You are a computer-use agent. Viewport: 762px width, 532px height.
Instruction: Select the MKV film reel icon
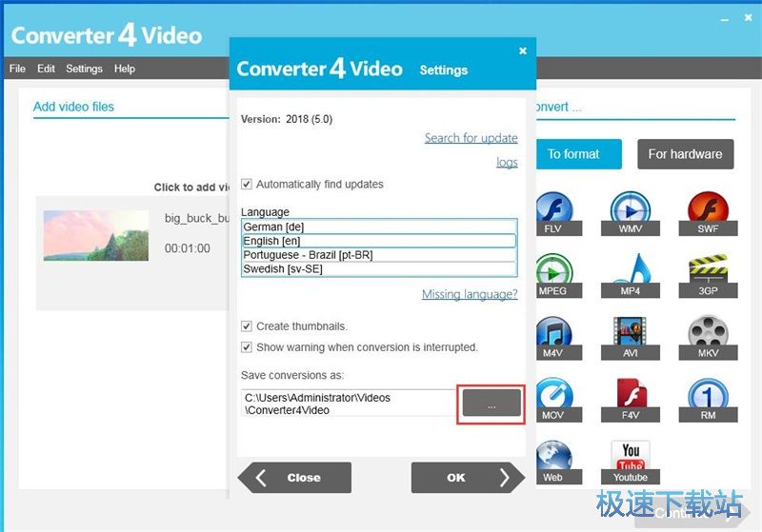click(x=708, y=338)
